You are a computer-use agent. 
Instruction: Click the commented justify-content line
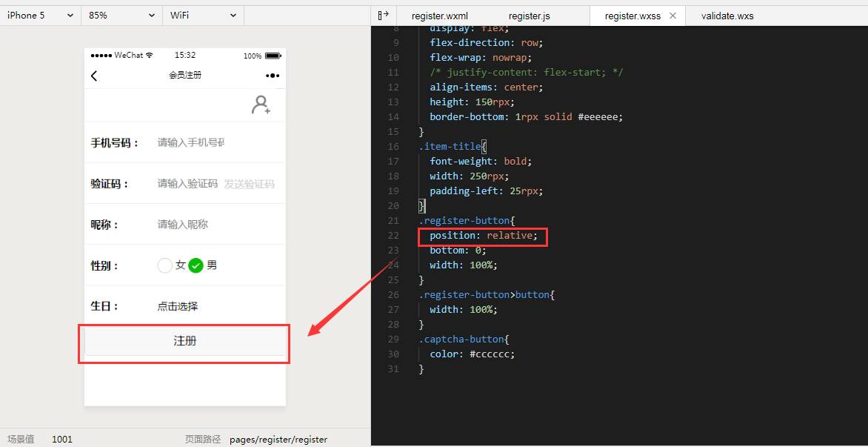click(527, 72)
